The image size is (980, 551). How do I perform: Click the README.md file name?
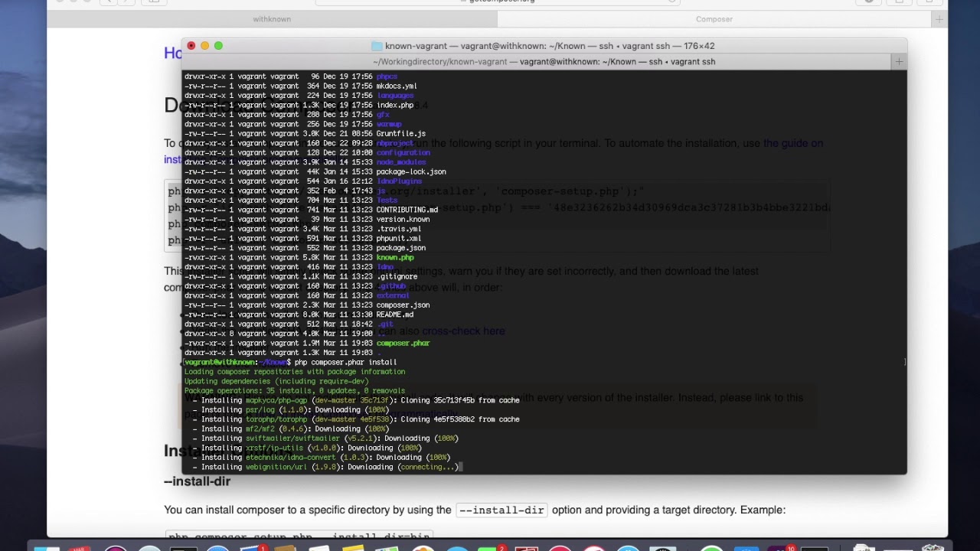(395, 315)
